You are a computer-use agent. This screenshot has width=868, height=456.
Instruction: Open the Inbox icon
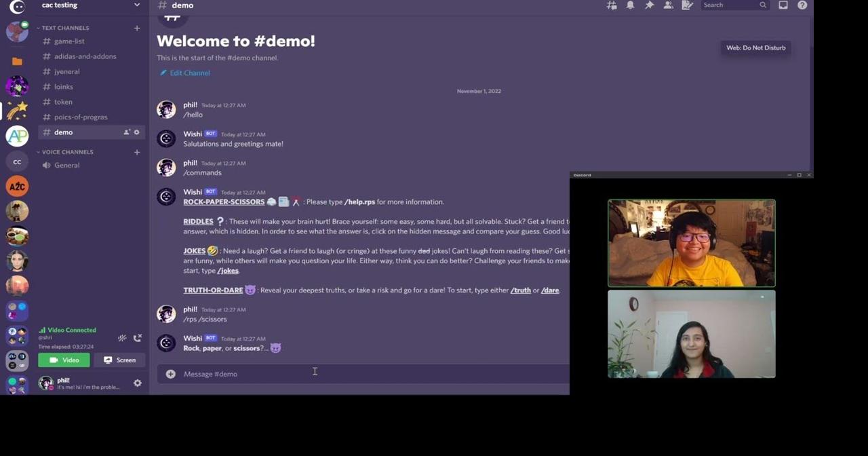click(x=783, y=5)
